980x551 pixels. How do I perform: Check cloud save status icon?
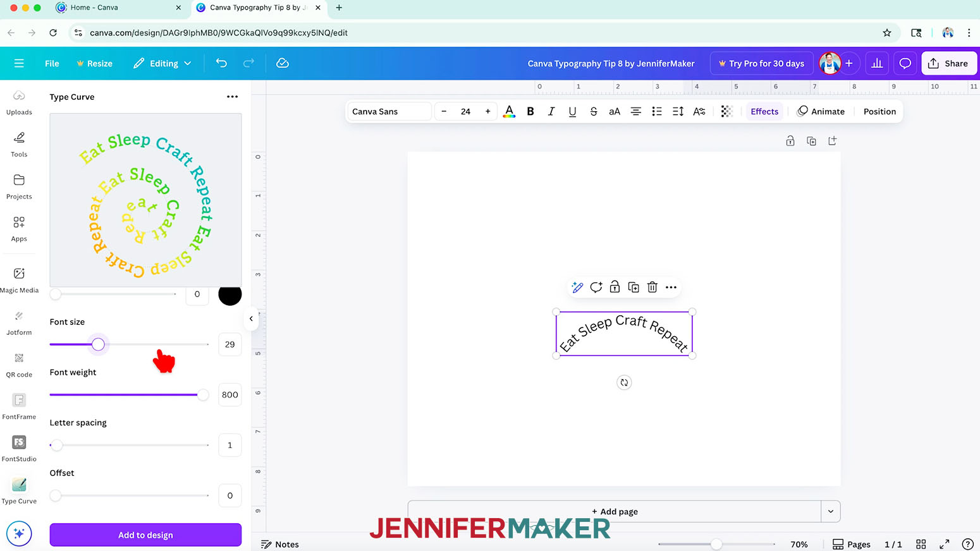coord(283,63)
